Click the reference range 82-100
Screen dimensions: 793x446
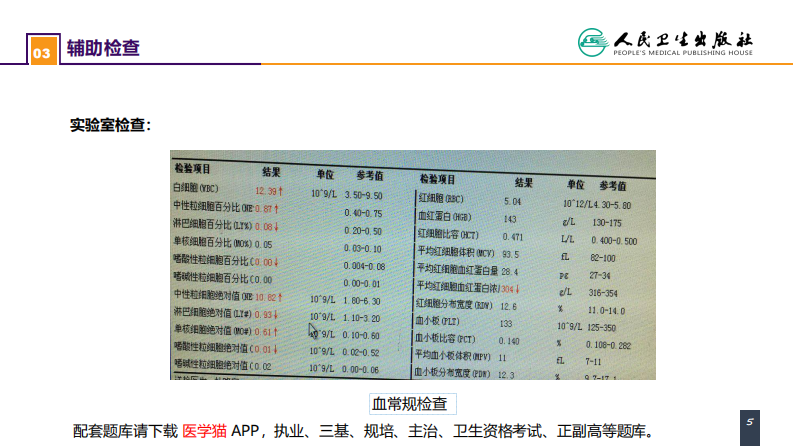pos(603,258)
